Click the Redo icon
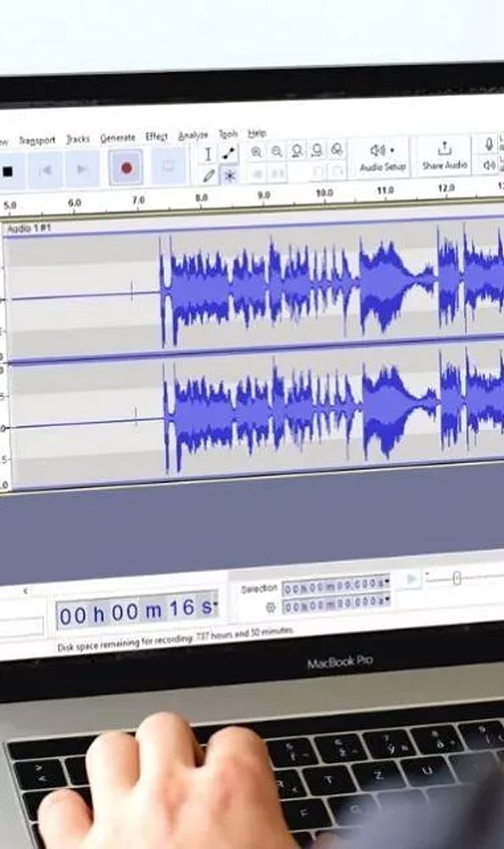 tap(338, 171)
